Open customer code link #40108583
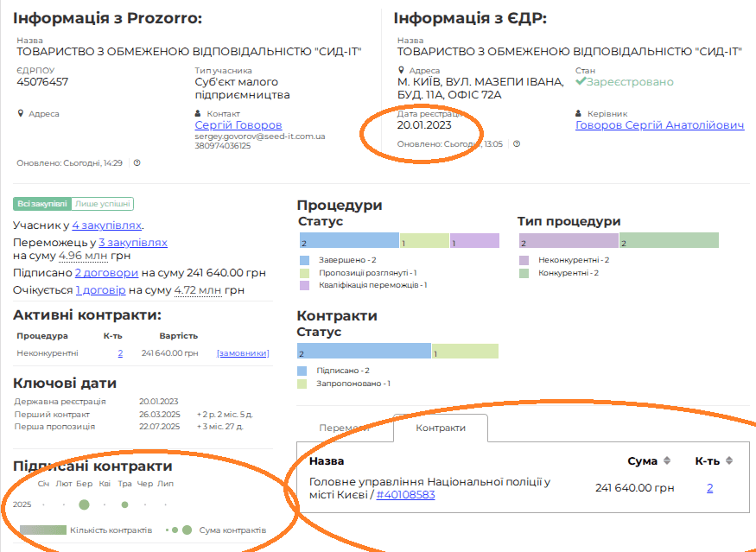Image resolution: width=756 pixels, height=552 pixels. tap(405, 495)
